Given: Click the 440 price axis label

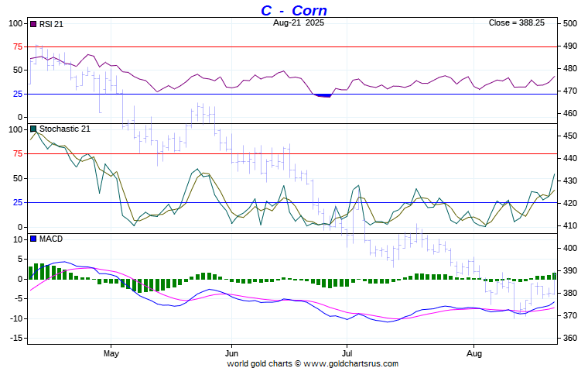Looking at the screenshot, I should 569,158.
